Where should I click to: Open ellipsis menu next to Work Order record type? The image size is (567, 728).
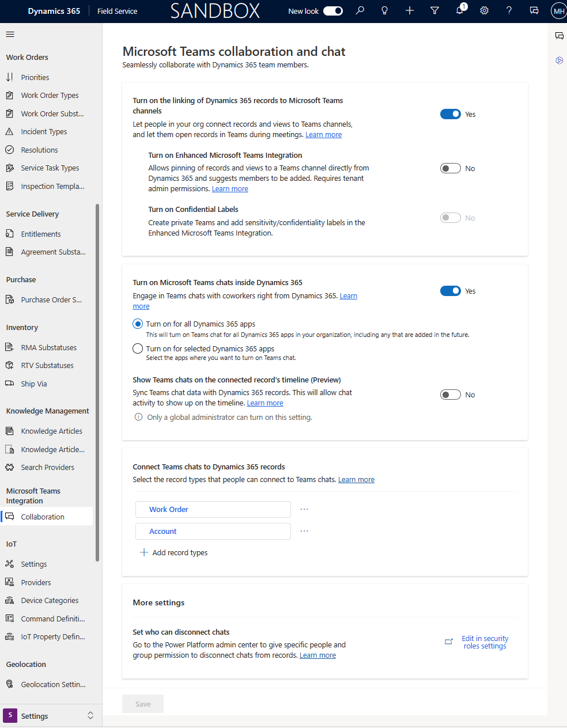click(x=304, y=509)
